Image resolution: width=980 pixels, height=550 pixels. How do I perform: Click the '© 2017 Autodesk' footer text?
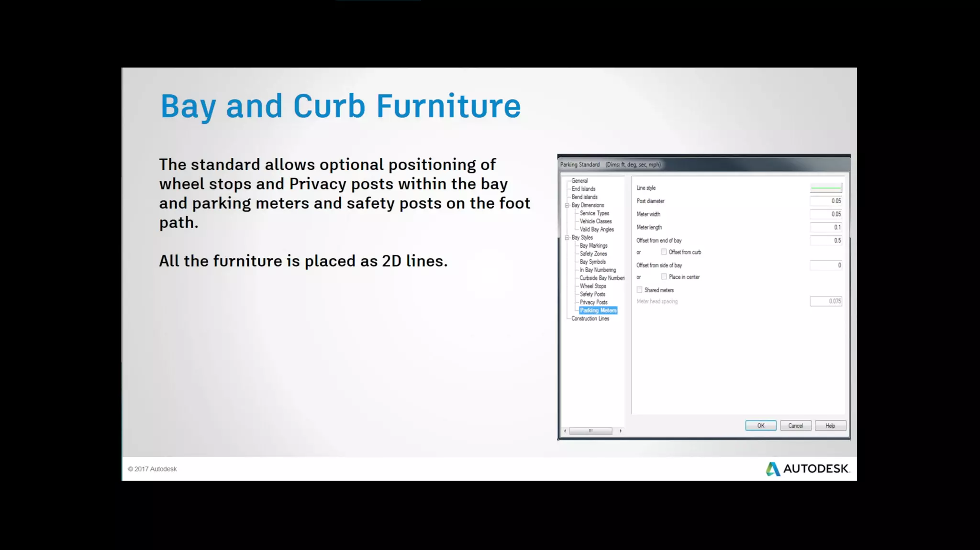152,469
